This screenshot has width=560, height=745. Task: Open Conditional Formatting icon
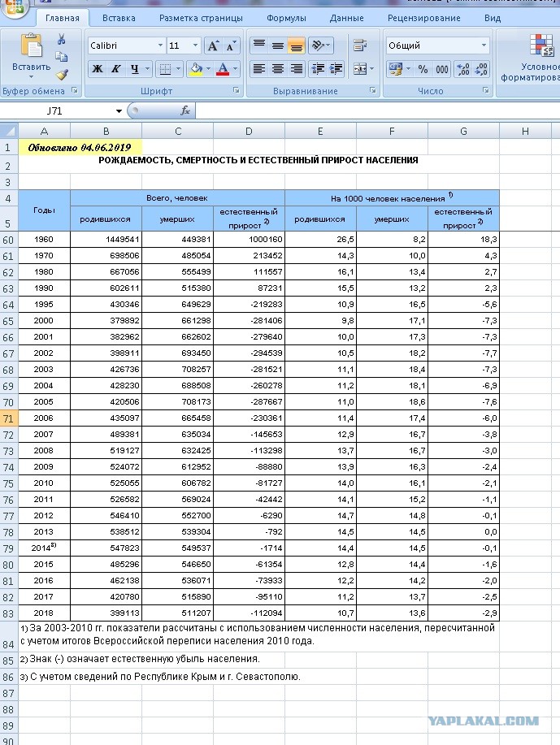click(540, 46)
